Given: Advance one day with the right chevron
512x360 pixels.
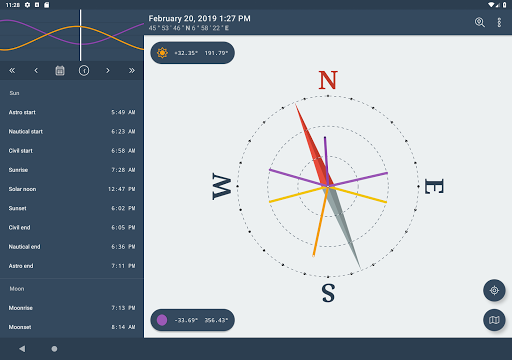Looking at the screenshot, I should coord(108,70).
